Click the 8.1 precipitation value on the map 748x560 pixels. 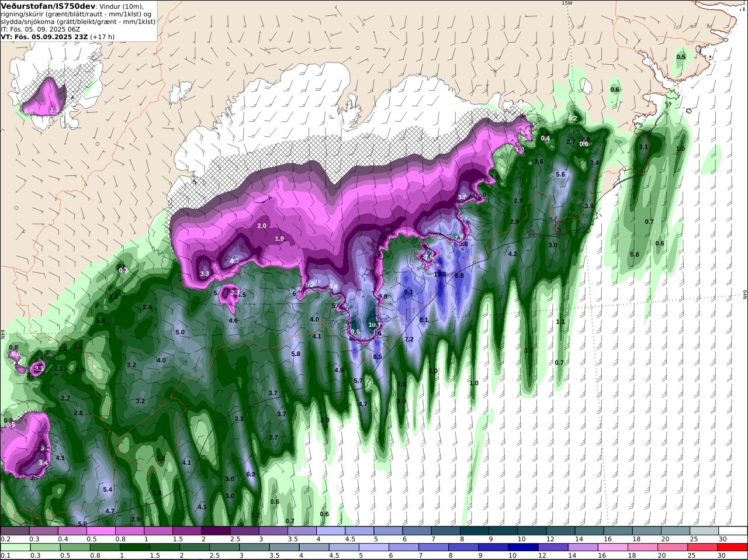point(424,320)
